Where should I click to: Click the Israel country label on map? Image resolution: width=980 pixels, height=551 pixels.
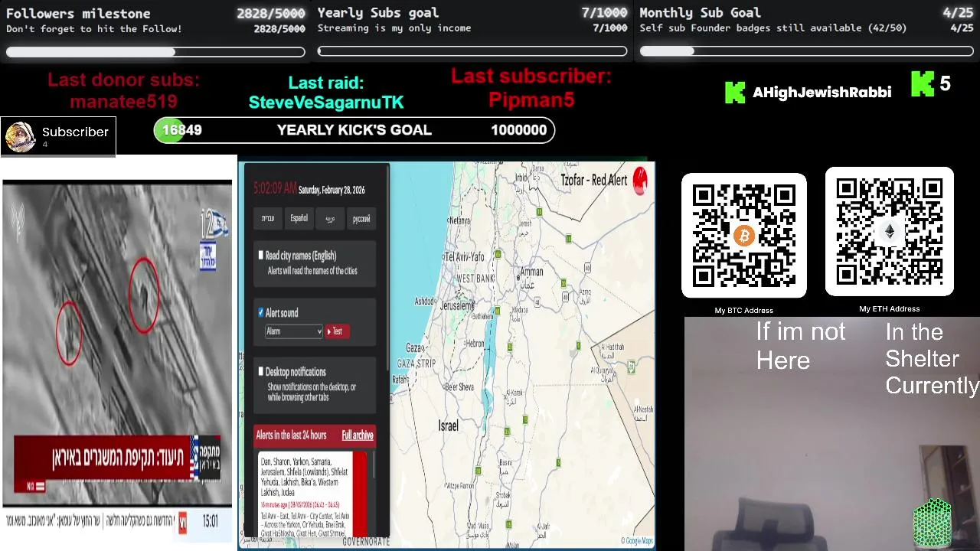pos(448,425)
